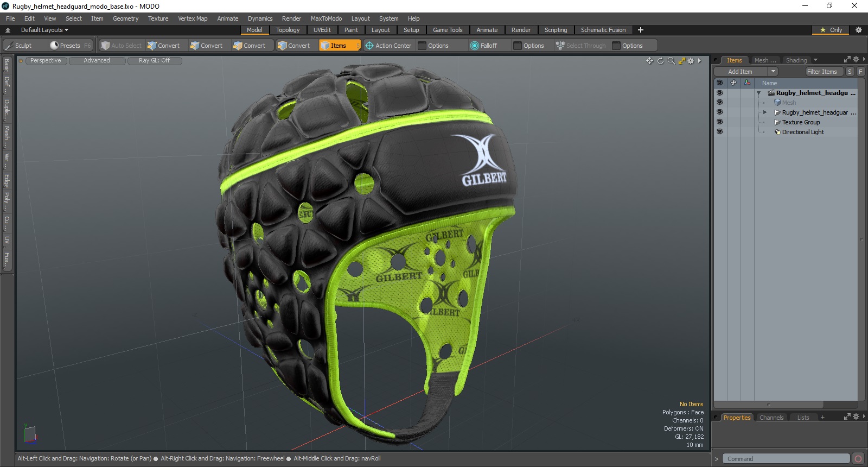The height and width of the screenshot is (467, 868).
Task: Select the Sculpt tool
Action: [x=18, y=46]
